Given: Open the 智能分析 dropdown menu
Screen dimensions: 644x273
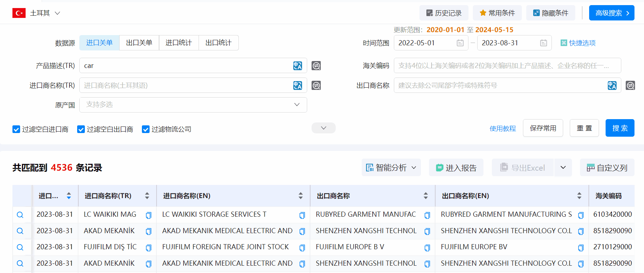Looking at the screenshot, I should click(391, 168).
